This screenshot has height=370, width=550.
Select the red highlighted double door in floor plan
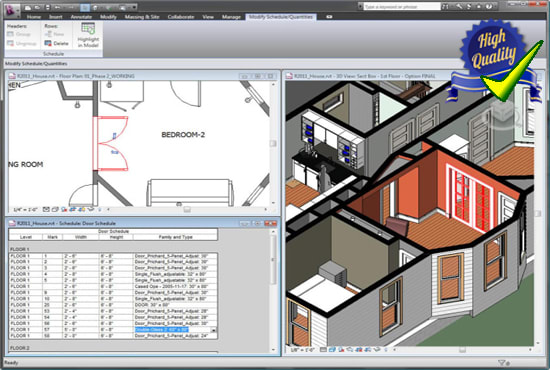(110, 144)
